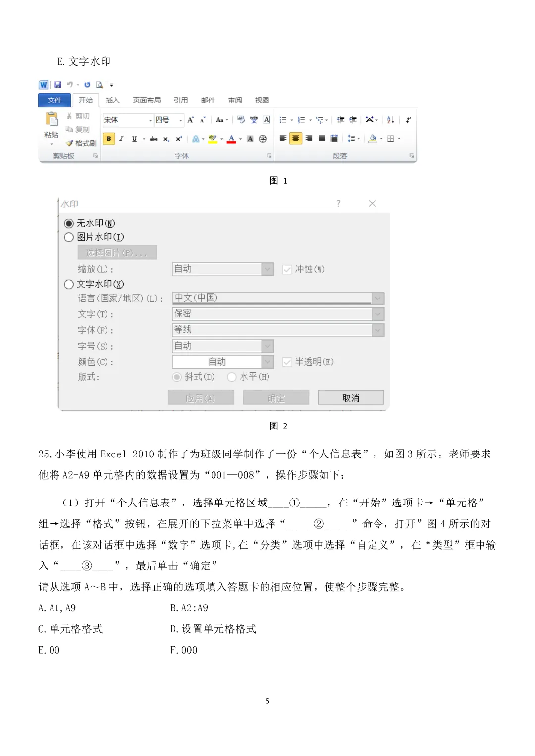The image size is (535, 756).
Task: Click the 取消 button in watermark dialog
Action: click(351, 397)
